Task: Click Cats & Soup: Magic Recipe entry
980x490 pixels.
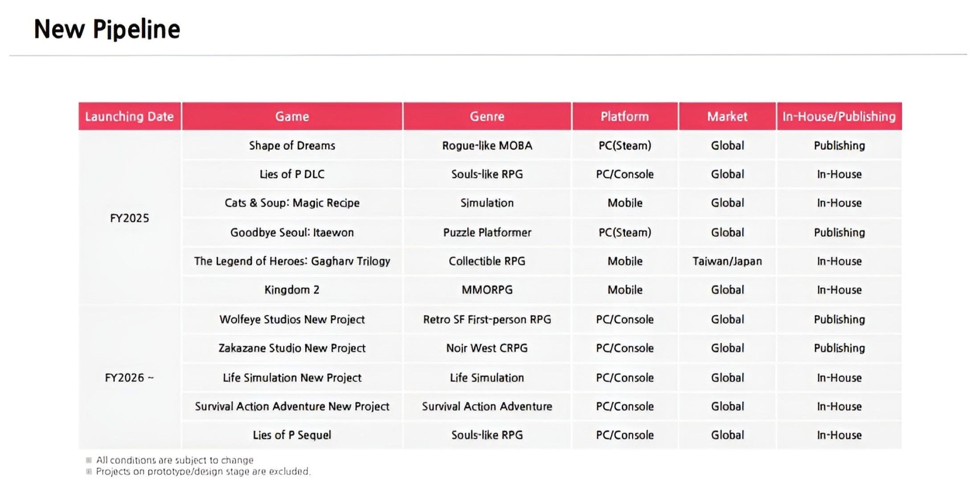Action: click(292, 203)
